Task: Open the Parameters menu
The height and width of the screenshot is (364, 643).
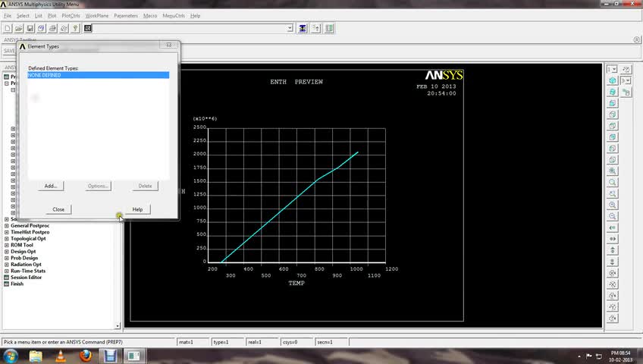Action: pyautogui.click(x=126, y=16)
